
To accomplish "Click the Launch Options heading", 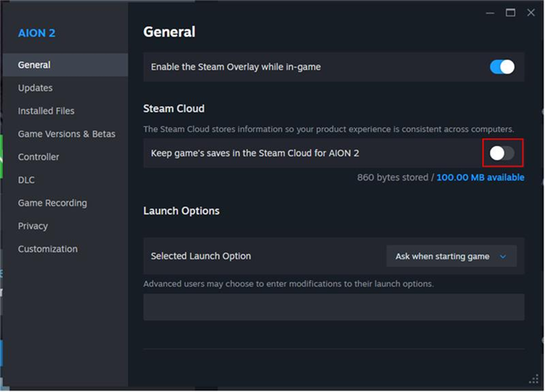I will coord(181,211).
